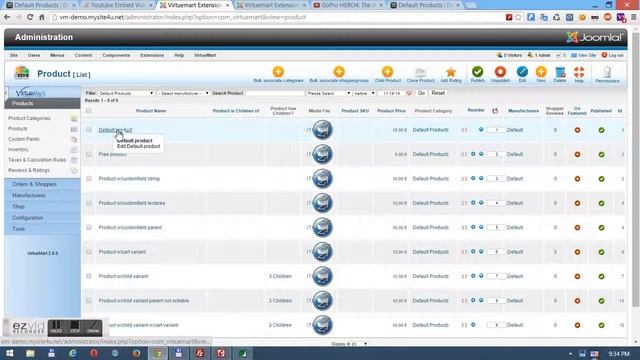Click the red Unpublish toolbar icon

[500, 72]
